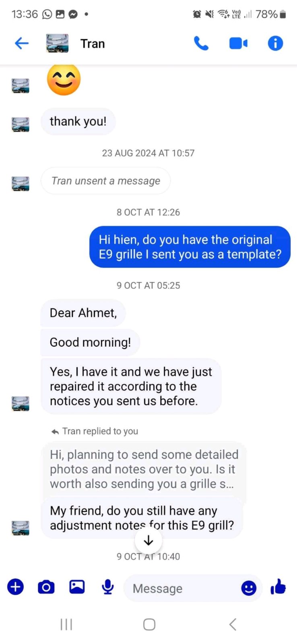This screenshot has width=297, height=644.
Task: Open the camera to take a photo
Action: tap(46, 587)
